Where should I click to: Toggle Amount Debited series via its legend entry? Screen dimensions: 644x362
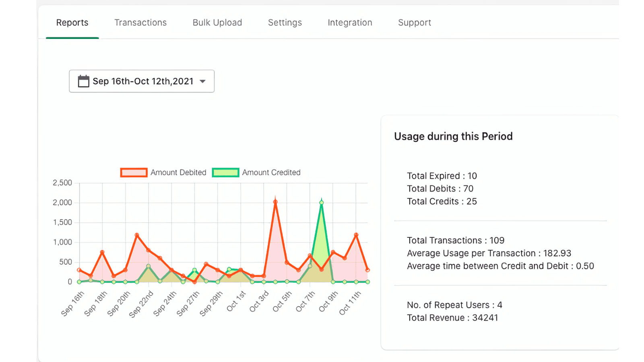(178, 172)
